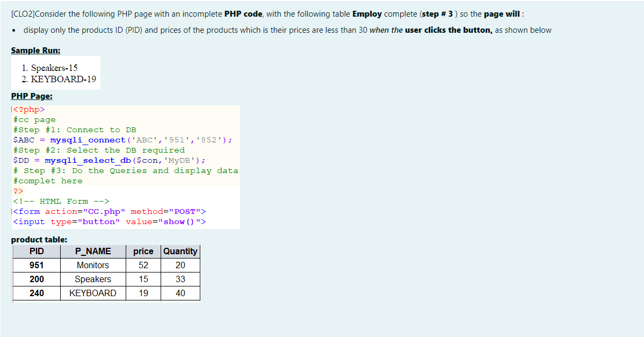Click the Quantity column header
The width and height of the screenshot is (644, 337).
[180, 251]
